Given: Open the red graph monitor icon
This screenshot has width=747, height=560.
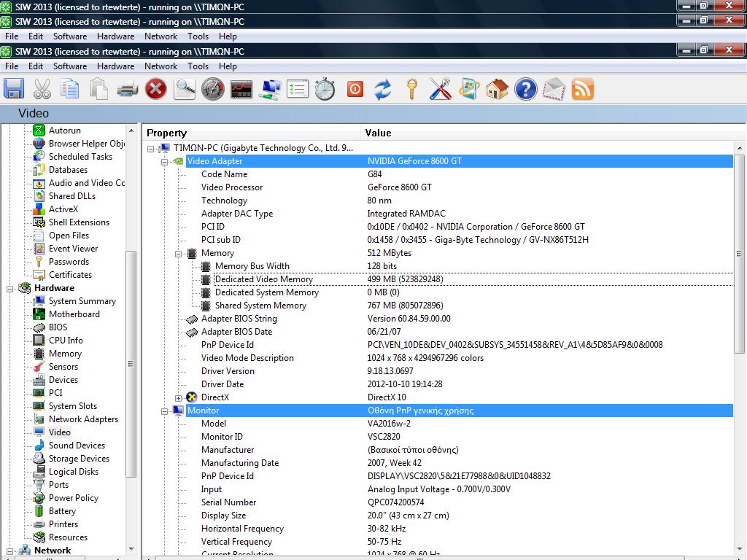Looking at the screenshot, I should tap(241, 89).
